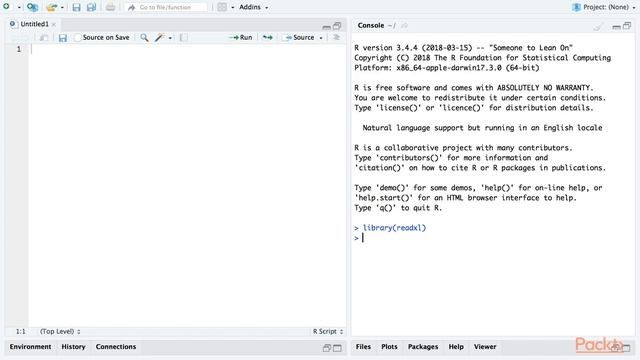Print the current file
Viewport: 640px width, 360px height.
110,7
